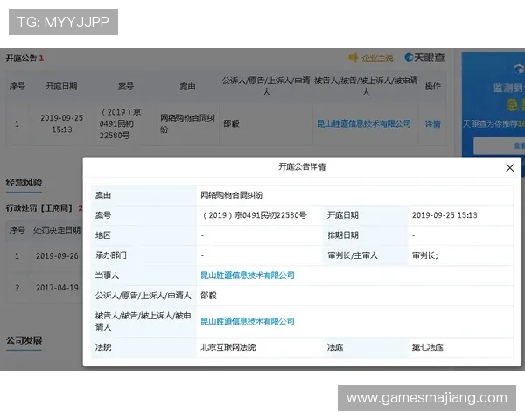Click the 案号 column header
Viewport: 525px width, 420px height.
[x=125, y=86]
